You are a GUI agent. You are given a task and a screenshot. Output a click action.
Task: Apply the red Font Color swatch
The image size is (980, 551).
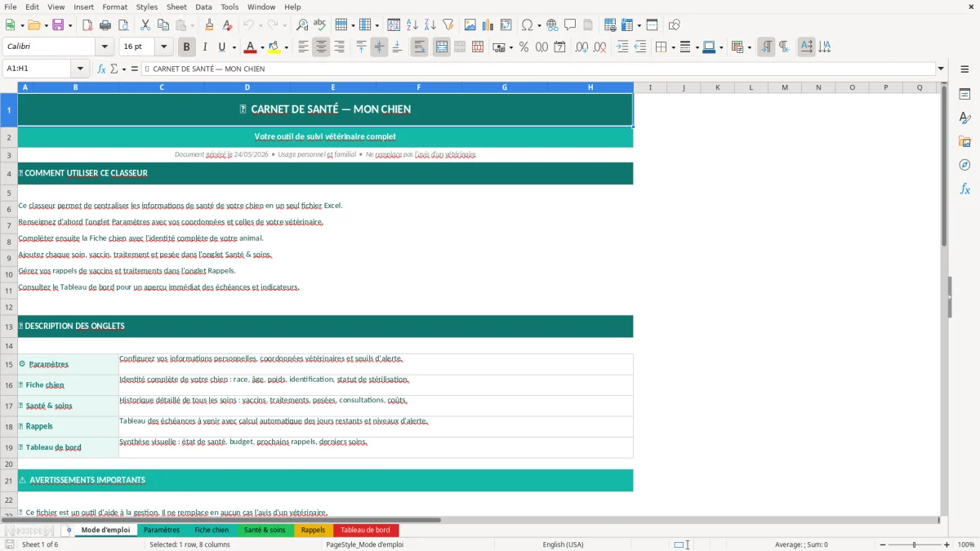[x=250, y=47]
